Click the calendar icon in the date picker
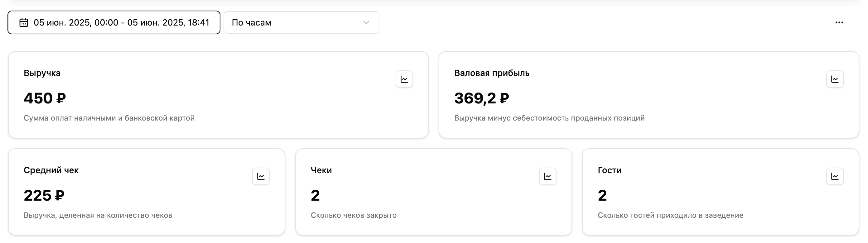The image size is (868, 243). (24, 22)
